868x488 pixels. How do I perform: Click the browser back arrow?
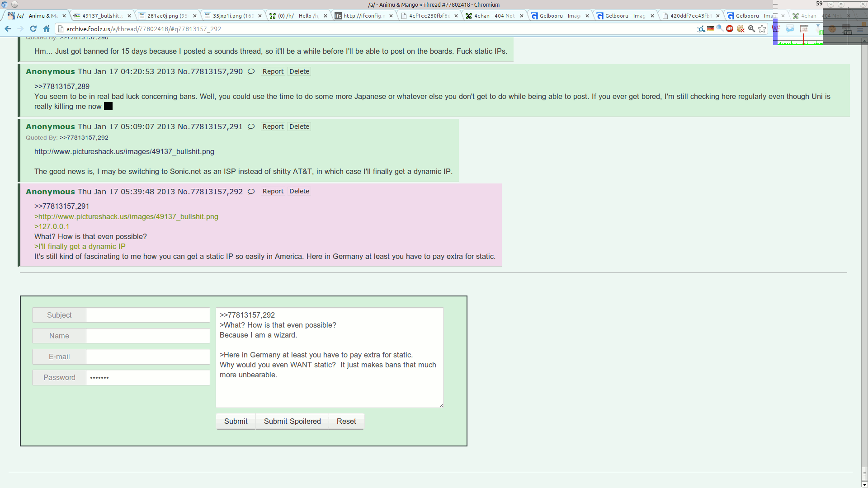8,29
